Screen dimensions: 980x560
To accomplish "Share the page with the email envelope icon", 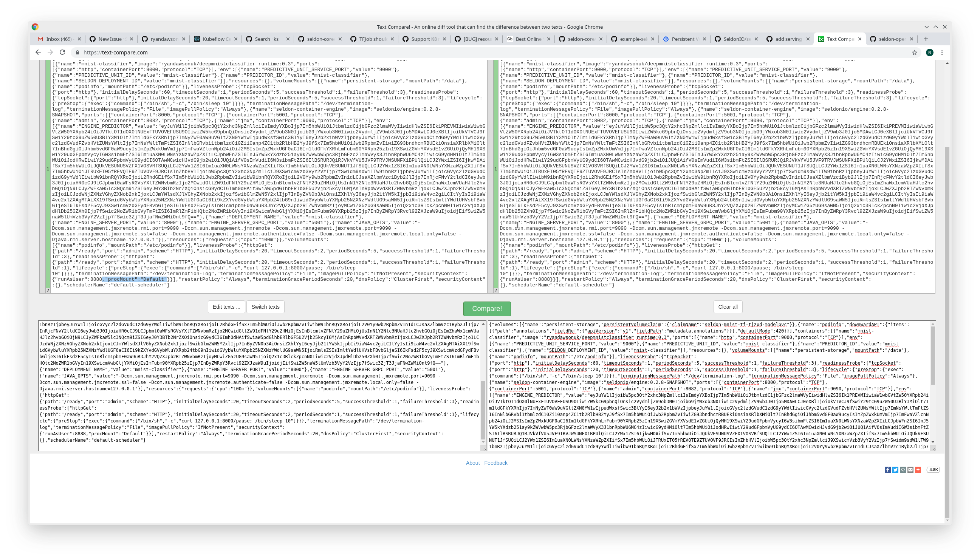I will [910, 470].
